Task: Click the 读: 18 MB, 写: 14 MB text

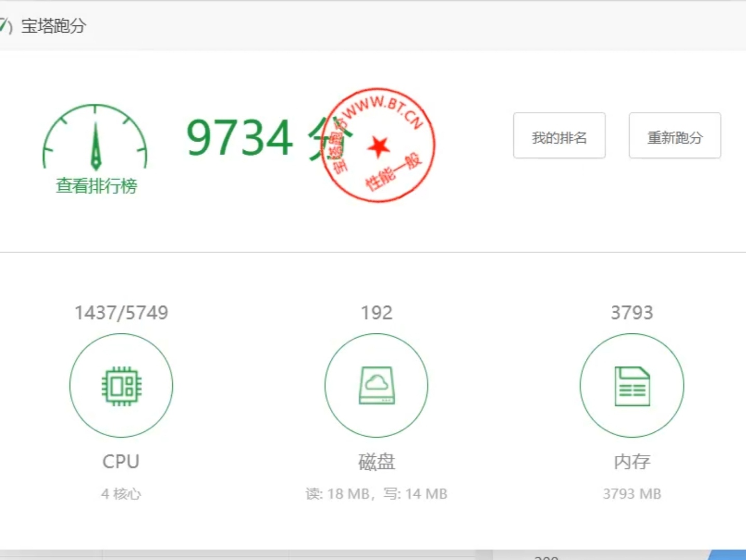Action: tap(376, 494)
